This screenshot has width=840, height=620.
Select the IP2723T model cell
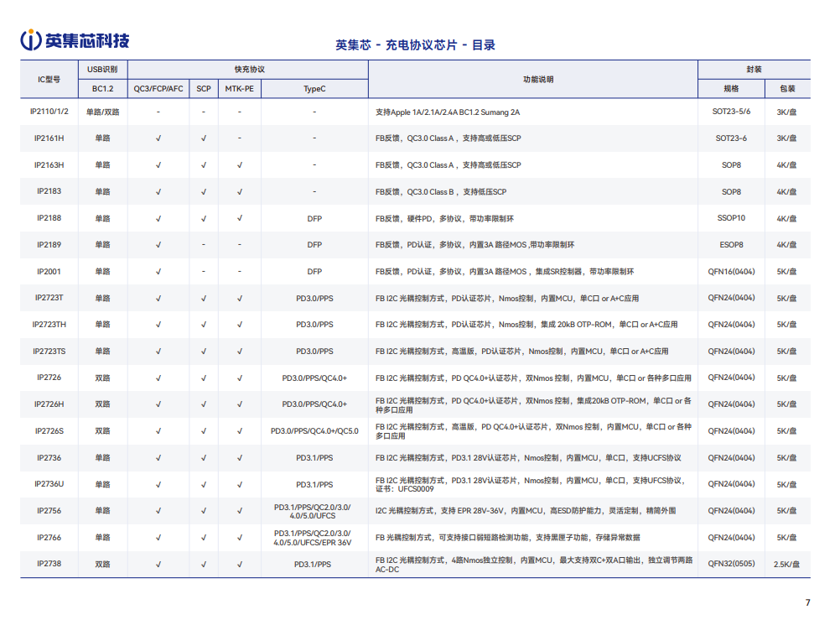[x=49, y=298]
